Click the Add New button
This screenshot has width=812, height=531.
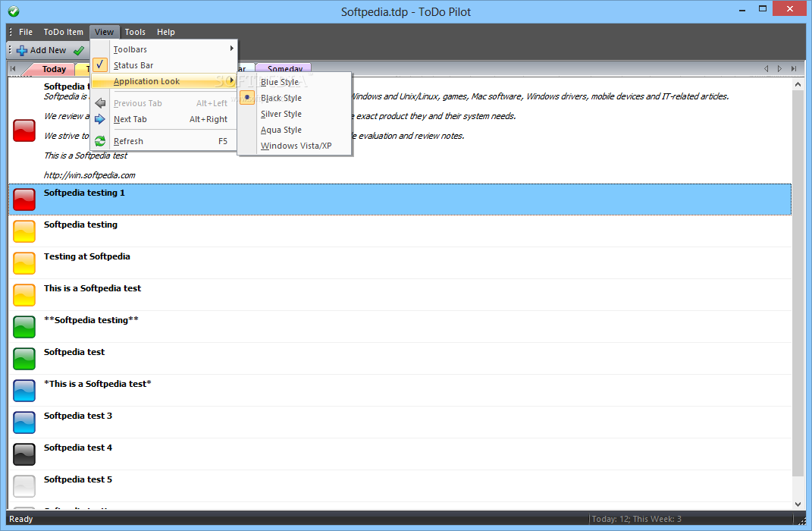pyautogui.click(x=42, y=50)
